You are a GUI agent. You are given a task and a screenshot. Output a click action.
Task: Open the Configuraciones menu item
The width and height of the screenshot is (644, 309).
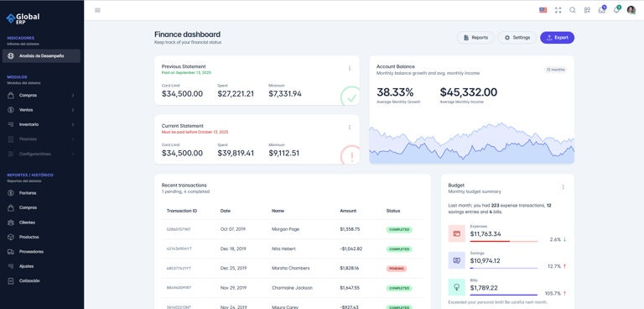[x=41, y=154]
